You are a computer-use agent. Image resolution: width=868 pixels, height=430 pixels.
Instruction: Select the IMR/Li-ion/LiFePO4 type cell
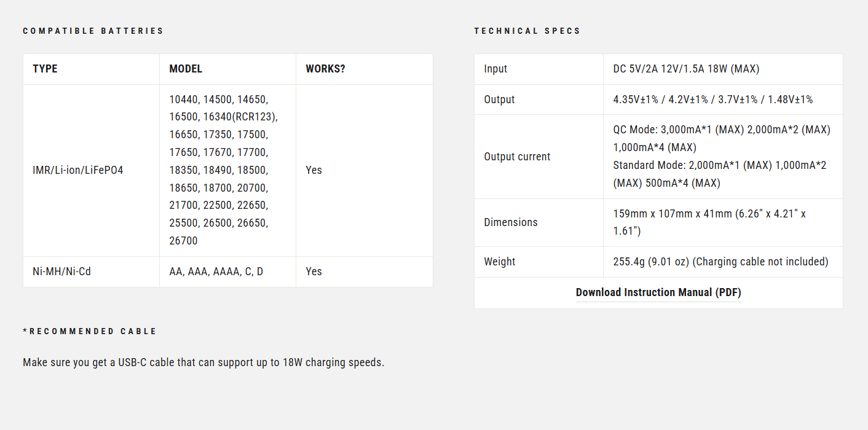coord(78,170)
